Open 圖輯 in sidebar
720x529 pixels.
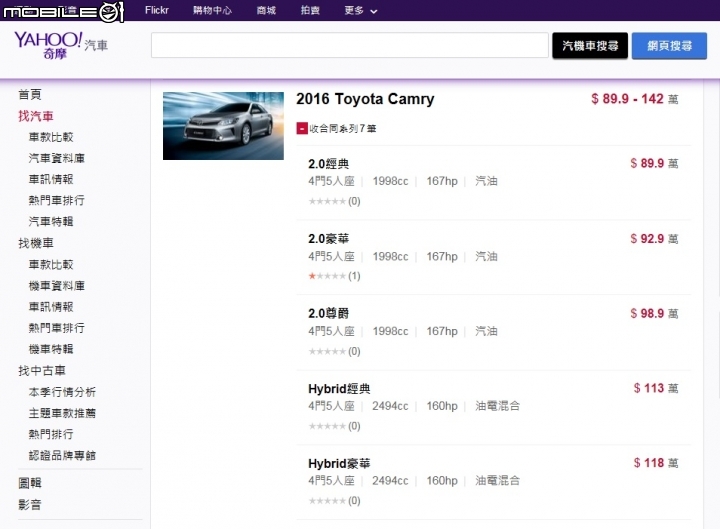point(30,483)
